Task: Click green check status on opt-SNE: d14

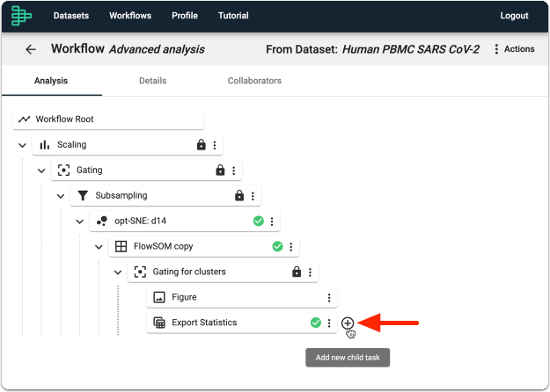Action: pos(259,221)
